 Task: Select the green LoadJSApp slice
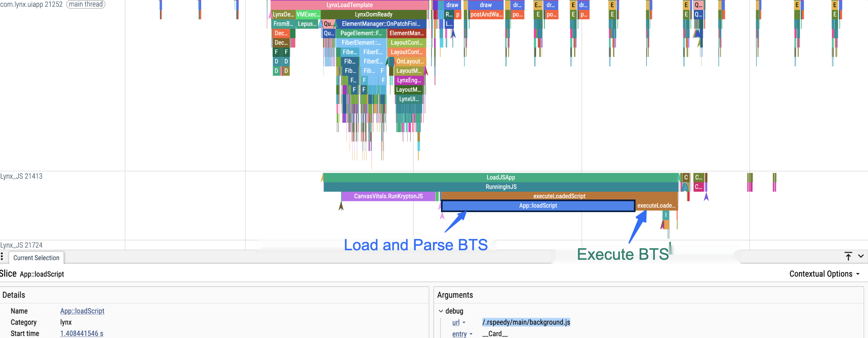point(500,177)
